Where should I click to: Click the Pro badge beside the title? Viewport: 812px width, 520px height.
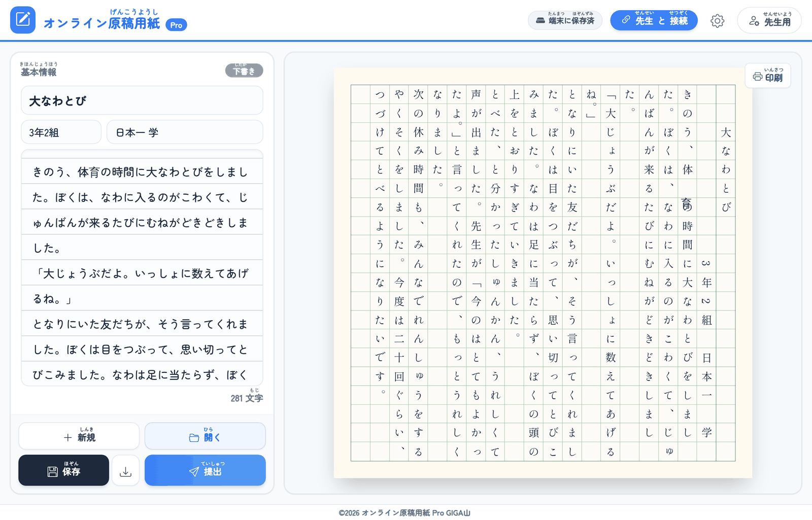(176, 25)
